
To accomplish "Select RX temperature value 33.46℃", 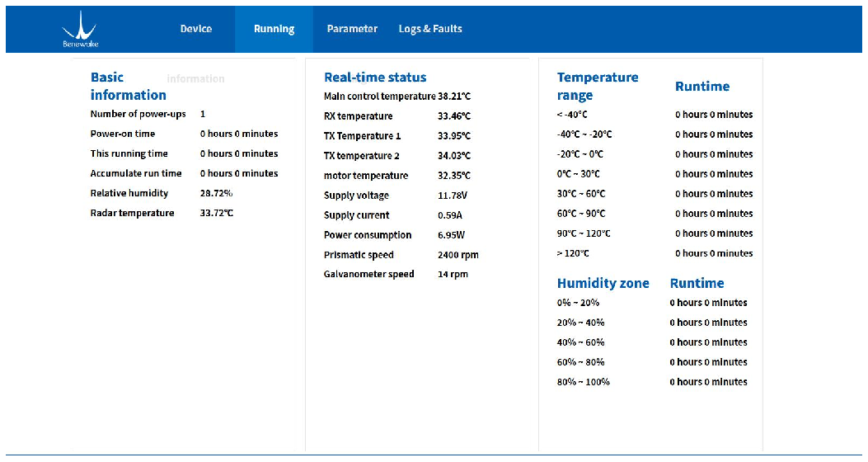I will point(454,116).
